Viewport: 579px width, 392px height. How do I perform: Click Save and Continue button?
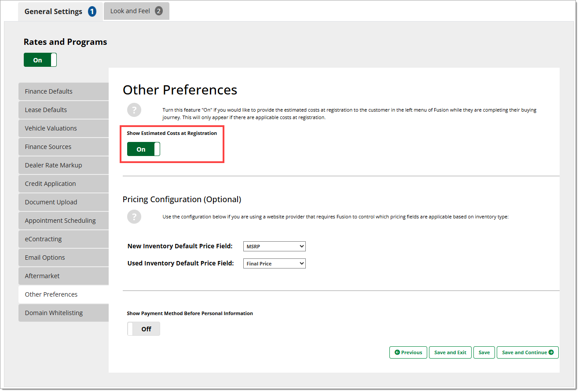coord(527,352)
